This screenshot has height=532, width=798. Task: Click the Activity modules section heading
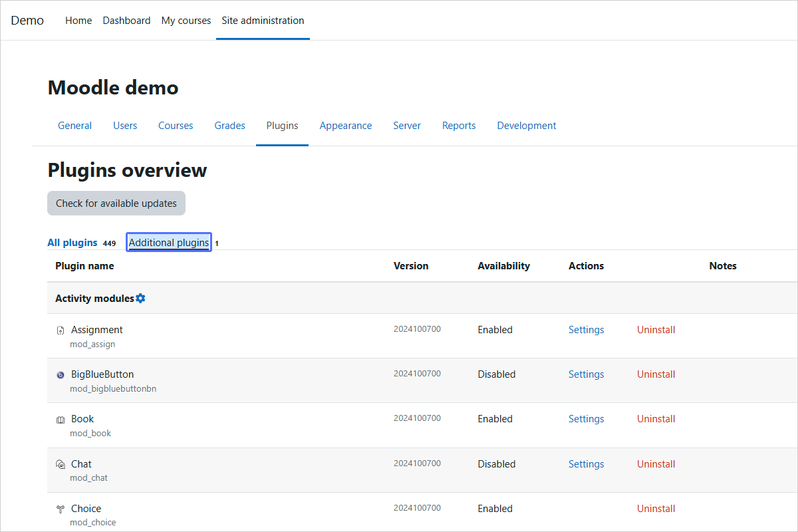click(94, 299)
